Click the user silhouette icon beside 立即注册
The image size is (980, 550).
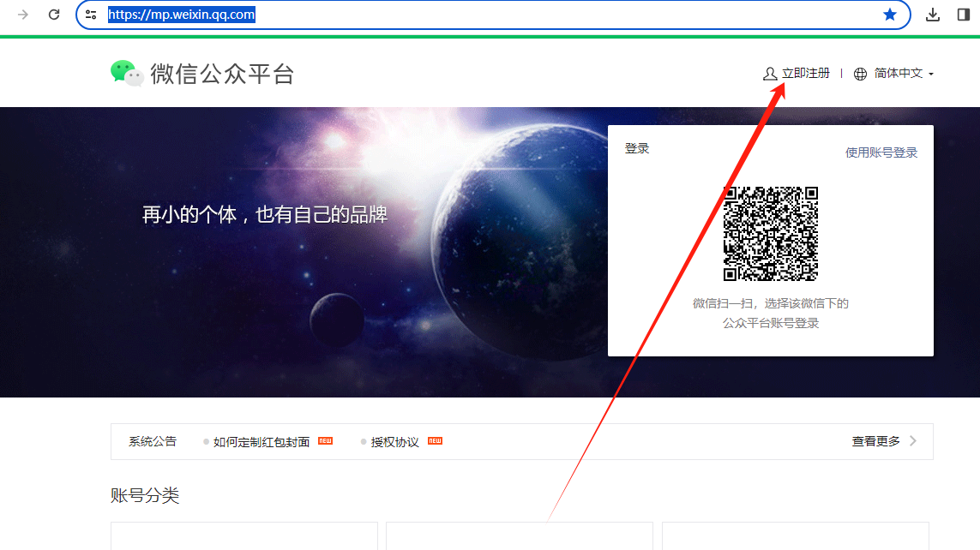(x=770, y=75)
